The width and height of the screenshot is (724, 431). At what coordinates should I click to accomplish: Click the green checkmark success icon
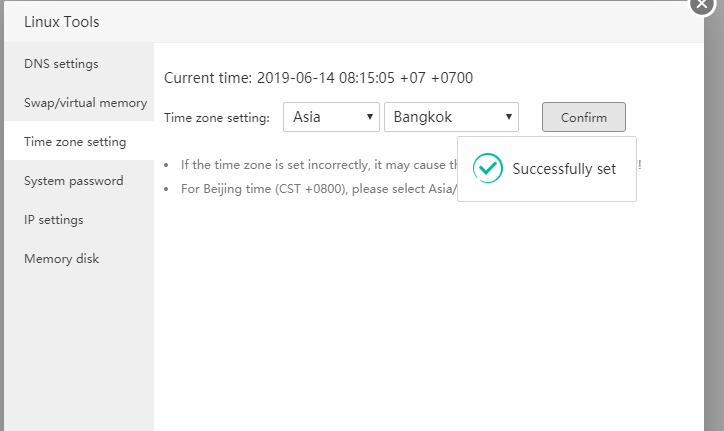[x=488, y=168]
